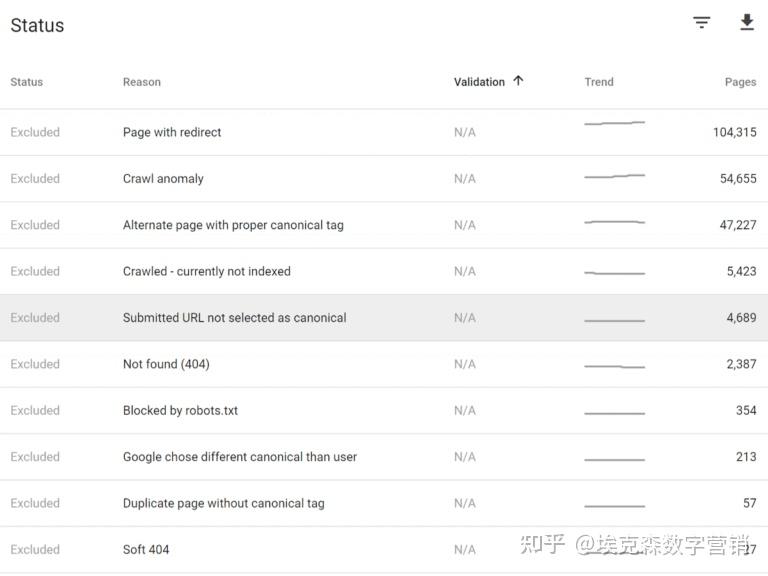Select Submitted URL not selected as canonical
Screen dimensions: 768x576
pos(235,318)
